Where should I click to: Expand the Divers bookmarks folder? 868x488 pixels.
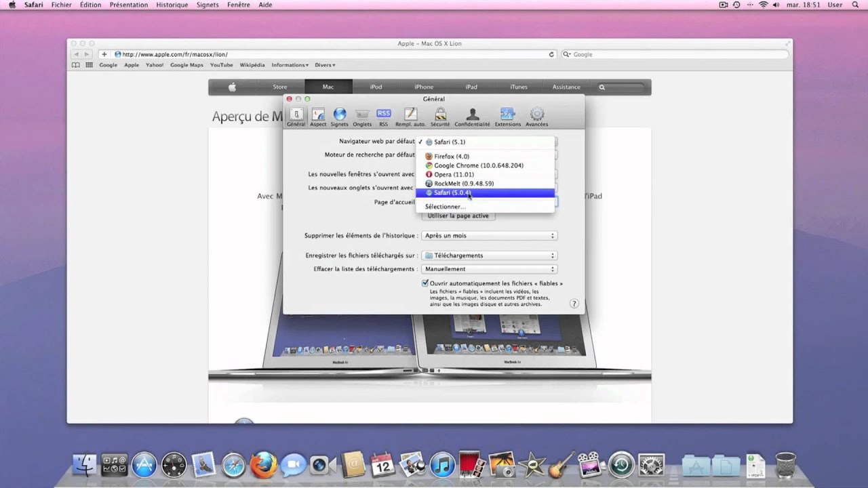tap(325, 65)
